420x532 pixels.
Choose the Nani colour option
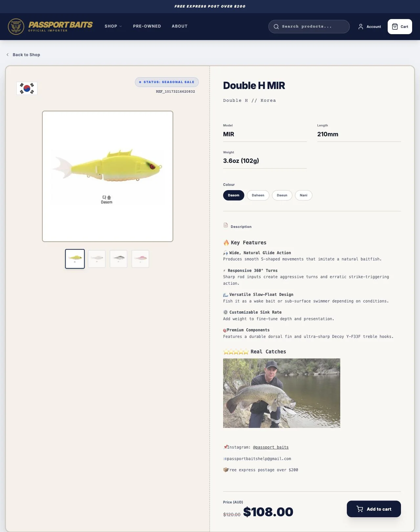pyautogui.click(x=304, y=195)
